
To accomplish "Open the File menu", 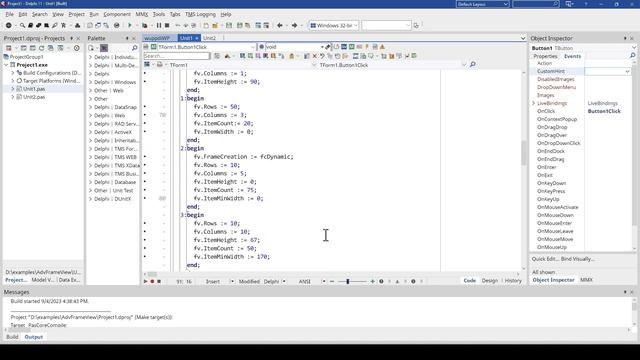I will tap(9, 14).
